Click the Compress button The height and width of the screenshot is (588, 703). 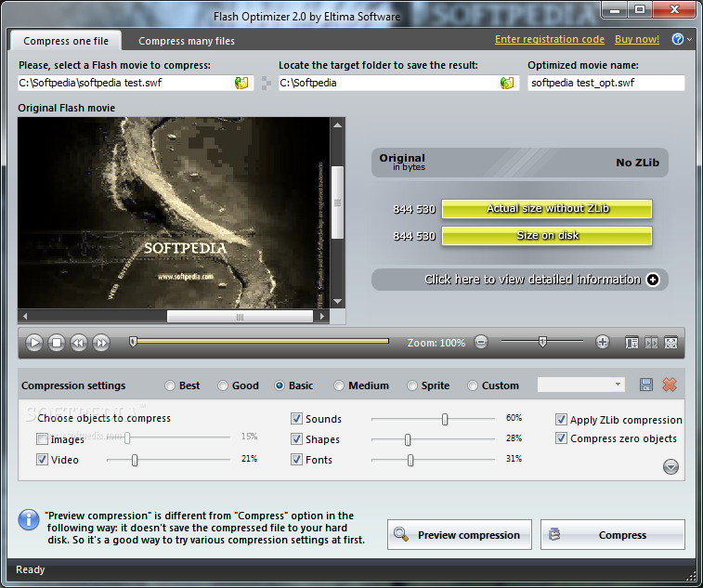click(613, 535)
